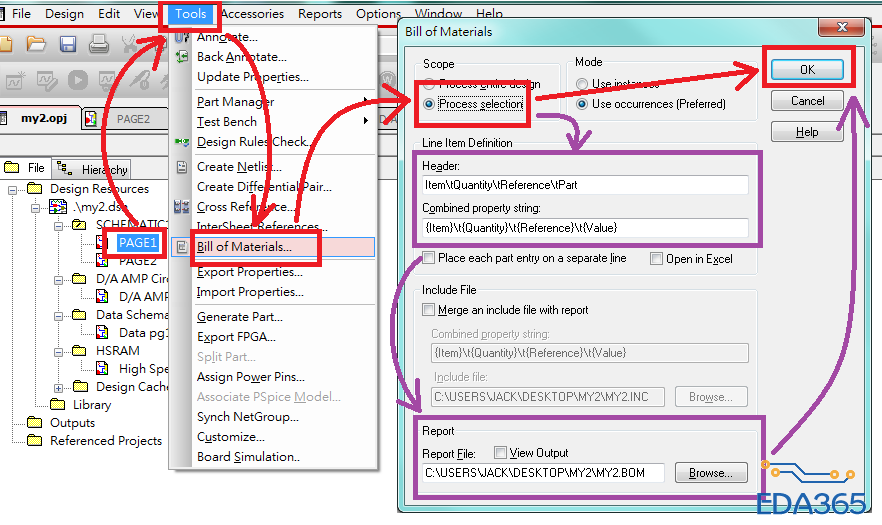This screenshot has width=882, height=525.
Task: Enable Place each part entry on separate line
Action: (x=429, y=258)
